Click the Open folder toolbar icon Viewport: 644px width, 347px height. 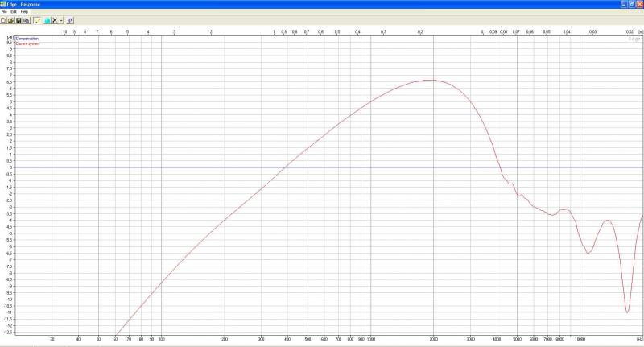click(11, 20)
